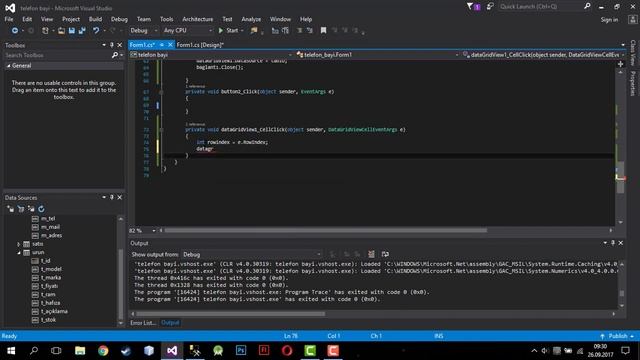The height and width of the screenshot is (360, 640).
Task: Close the Toolbox panel
Action: [x=120, y=45]
